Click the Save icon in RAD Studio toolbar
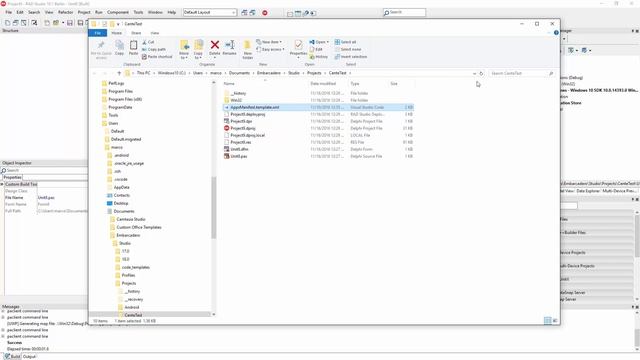This screenshot has height=360, width=640. point(70,23)
